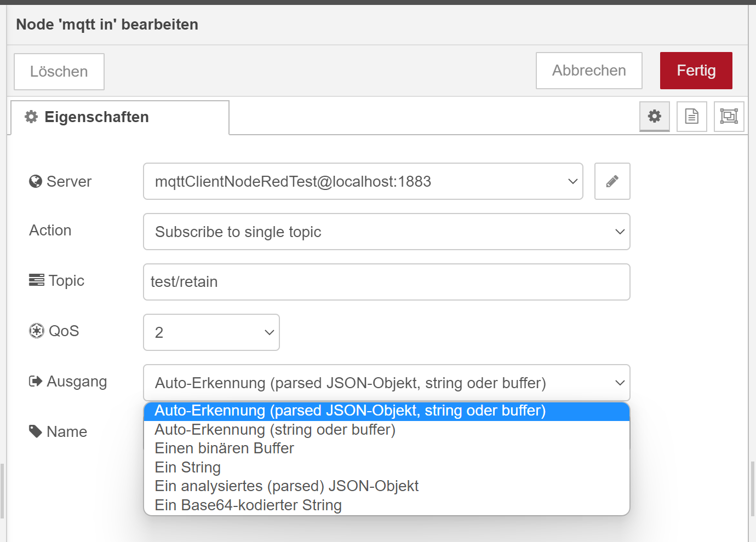The width and height of the screenshot is (756, 542).
Task: Open node properties gear icon tab
Action: 654,116
